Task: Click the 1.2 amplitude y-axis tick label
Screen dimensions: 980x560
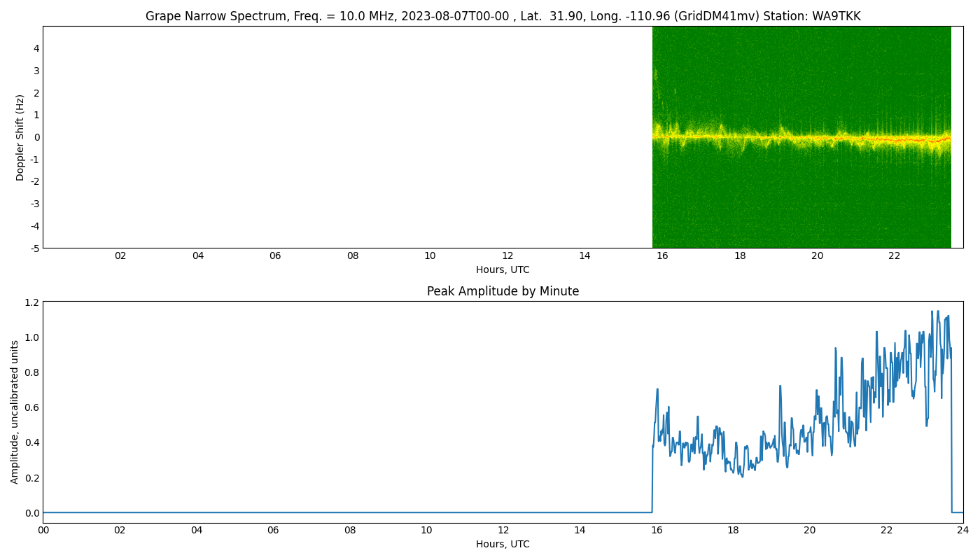Action: click(x=31, y=302)
